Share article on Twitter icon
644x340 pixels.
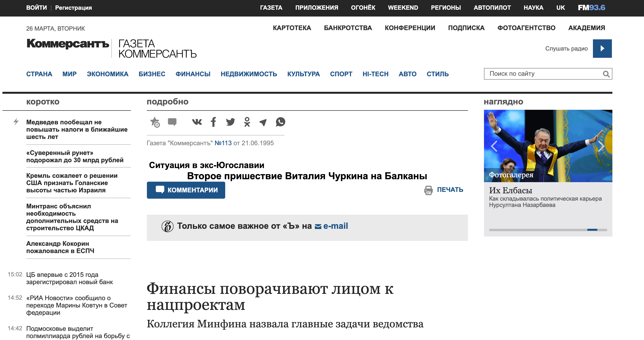click(230, 122)
